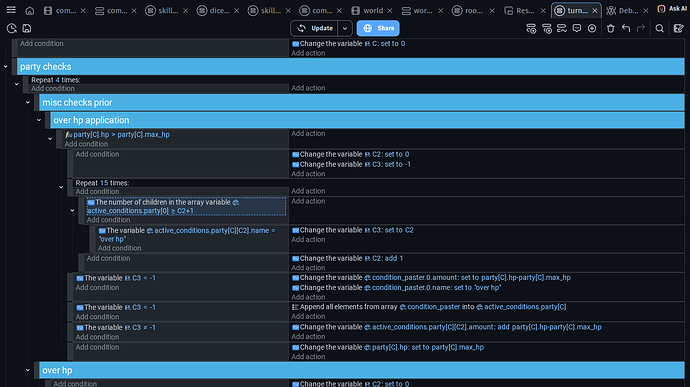Open the Update button dropdown arrow
Image resolution: width=690 pixels, height=387 pixels.
point(345,28)
